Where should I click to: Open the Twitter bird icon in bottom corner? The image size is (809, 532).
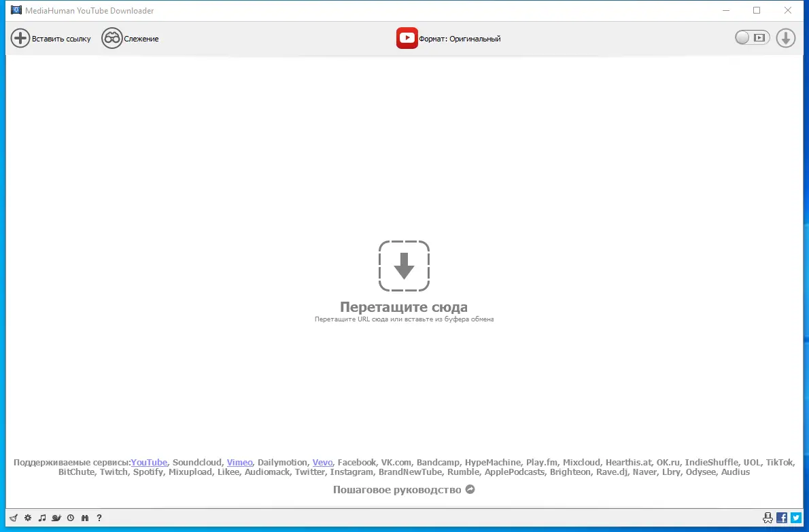click(x=796, y=518)
